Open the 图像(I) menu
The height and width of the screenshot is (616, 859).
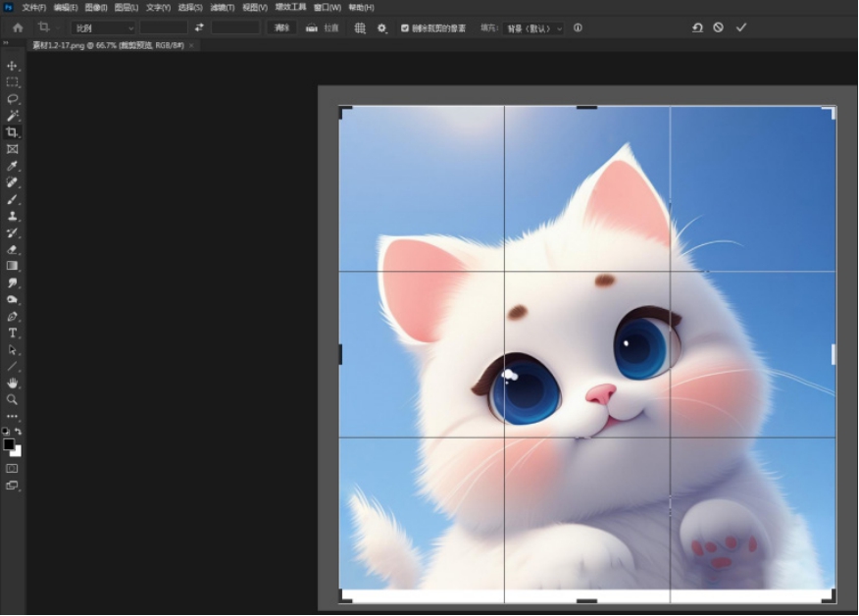[95, 7]
